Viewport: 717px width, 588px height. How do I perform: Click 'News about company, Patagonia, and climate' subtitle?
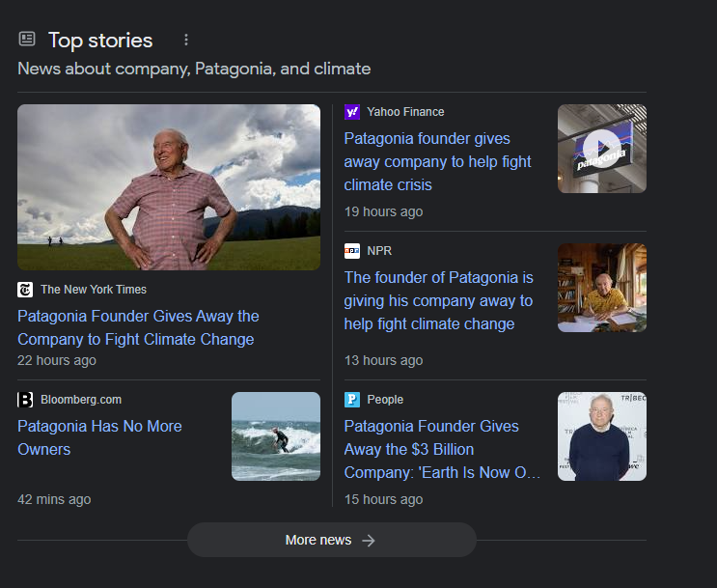[194, 69]
